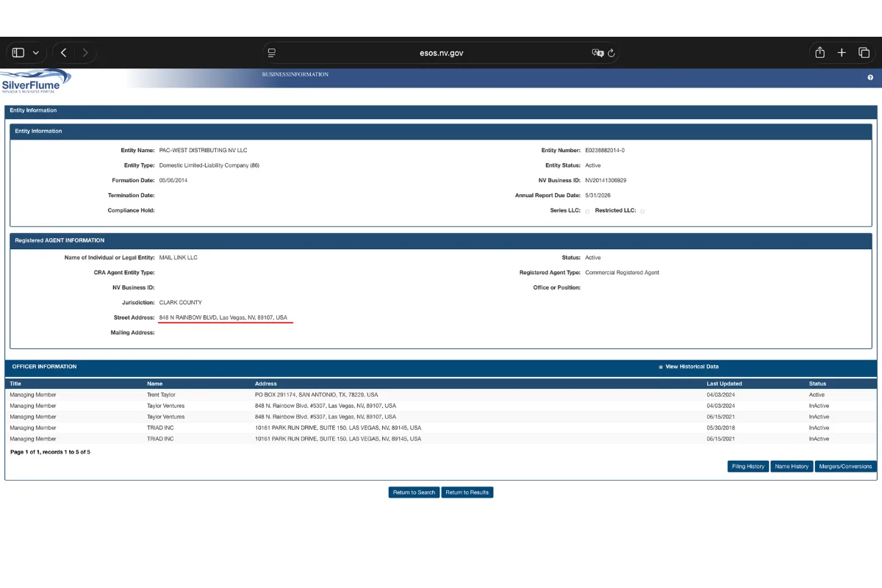
Task: Click the help question mark icon
Action: click(870, 77)
